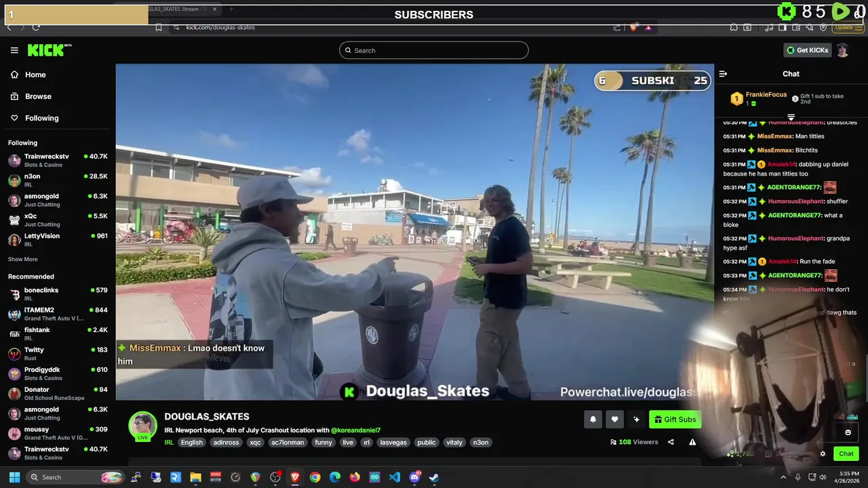Send message with Chat button
This screenshot has width=868, height=488.
[x=846, y=454]
